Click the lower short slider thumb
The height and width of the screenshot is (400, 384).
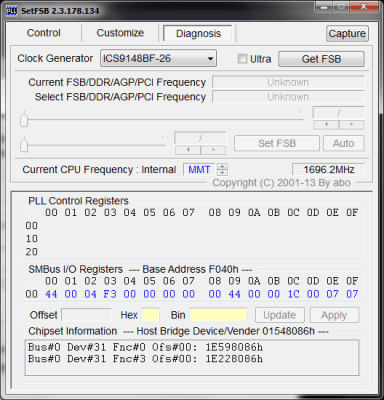[x=24, y=145]
